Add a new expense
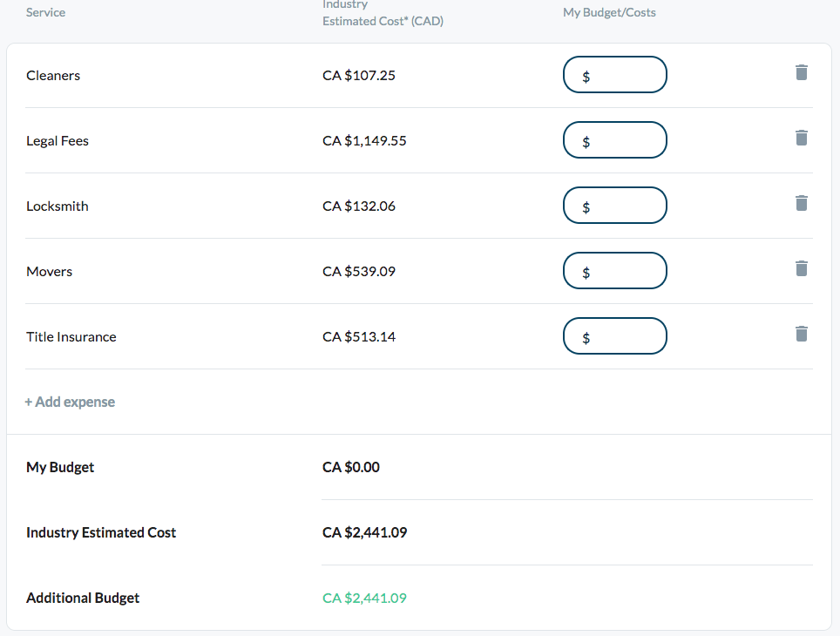The height and width of the screenshot is (636, 840). (x=70, y=402)
